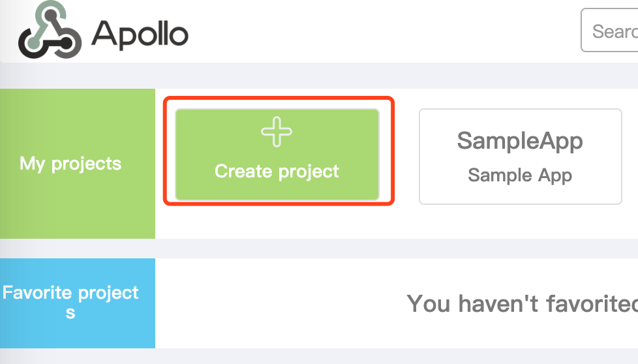Click the SampleApp title heading
Screen dimensions: 638x364
click(520, 141)
